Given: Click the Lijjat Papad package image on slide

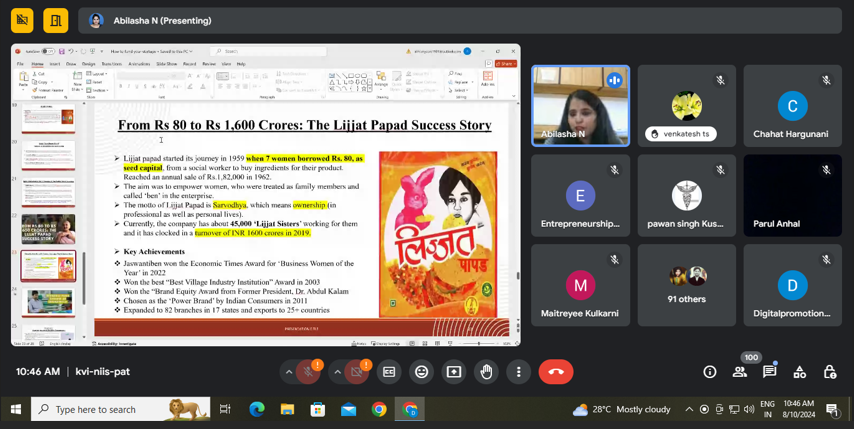Looking at the screenshot, I should [x=438, y=234].
